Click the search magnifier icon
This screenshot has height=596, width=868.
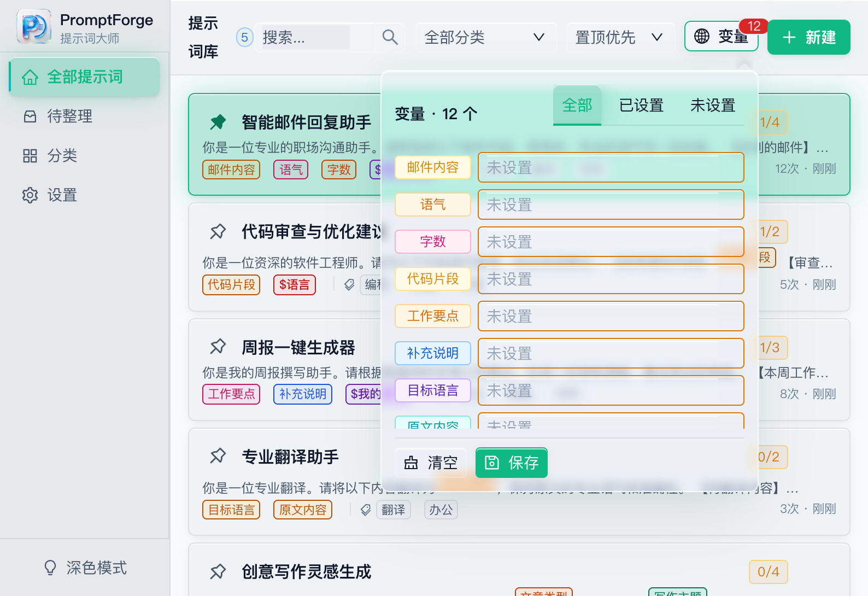pyautogui.click(x=390, y=37)
